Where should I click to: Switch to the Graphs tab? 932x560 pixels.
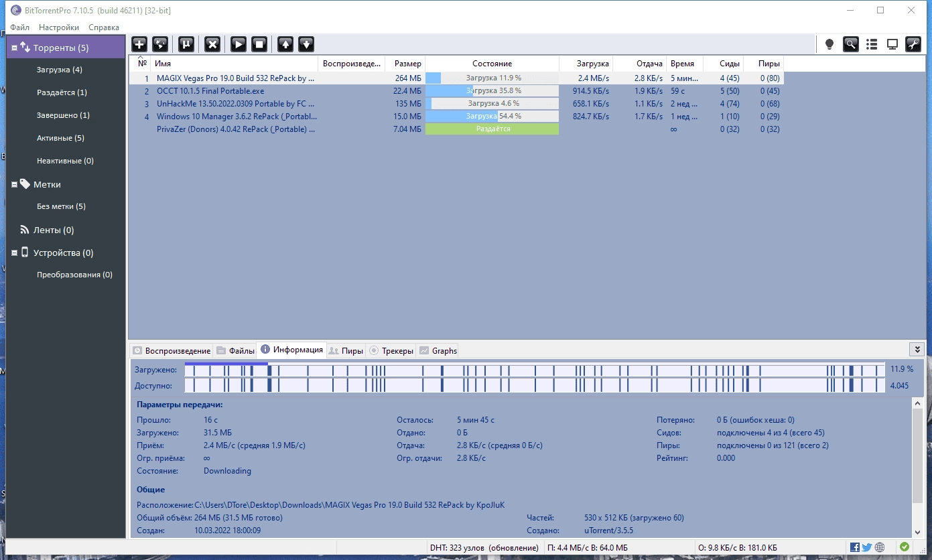(x=438, y=350)
